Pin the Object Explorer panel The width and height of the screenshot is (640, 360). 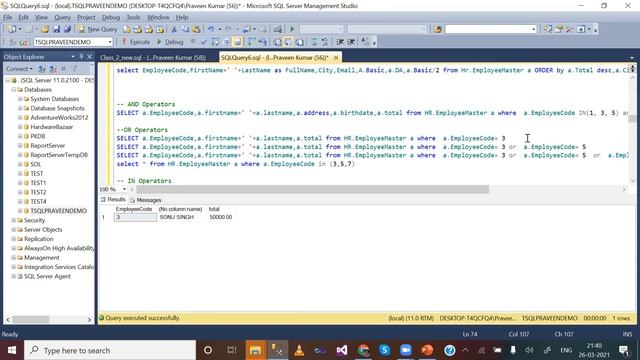[x=81, y=57]
